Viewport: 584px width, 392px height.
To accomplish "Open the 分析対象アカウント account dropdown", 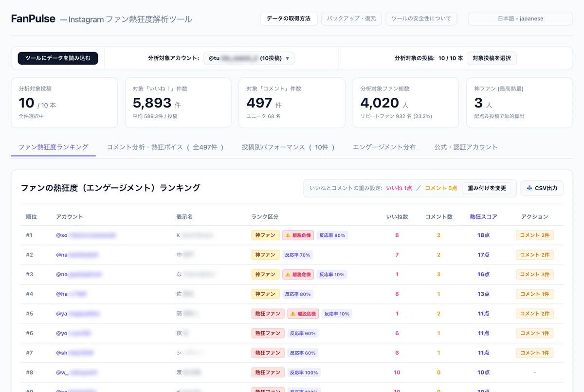I will pyautogui.click(x=249, y=58).
